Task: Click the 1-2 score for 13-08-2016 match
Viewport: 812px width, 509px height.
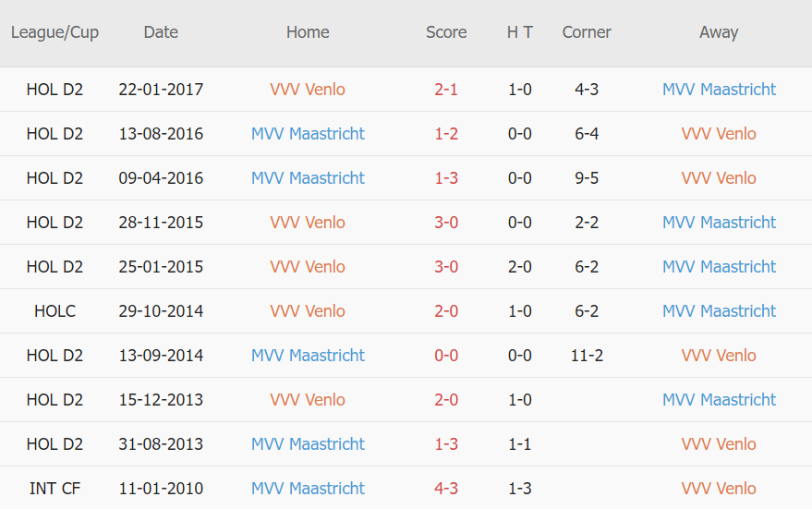Action: tap(446, 134)
